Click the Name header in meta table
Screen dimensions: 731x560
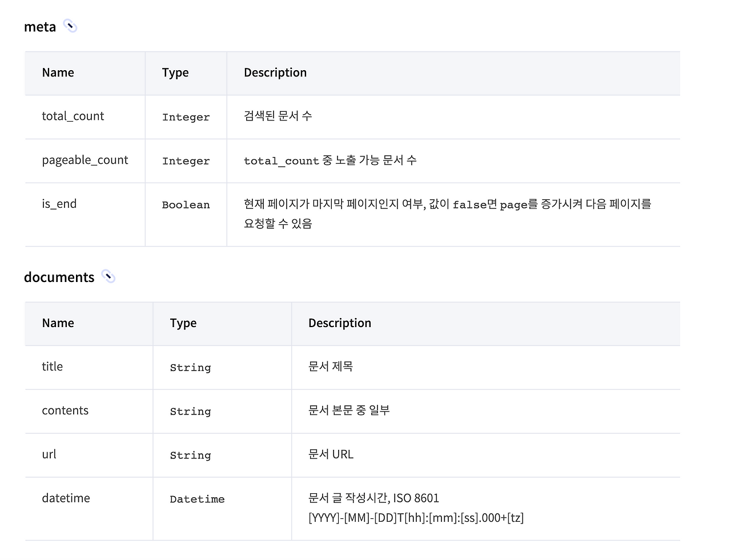click(x=58, y=72)
